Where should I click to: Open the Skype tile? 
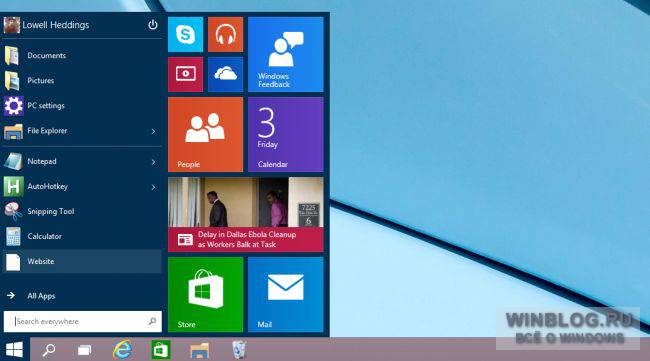pos(185,34)
